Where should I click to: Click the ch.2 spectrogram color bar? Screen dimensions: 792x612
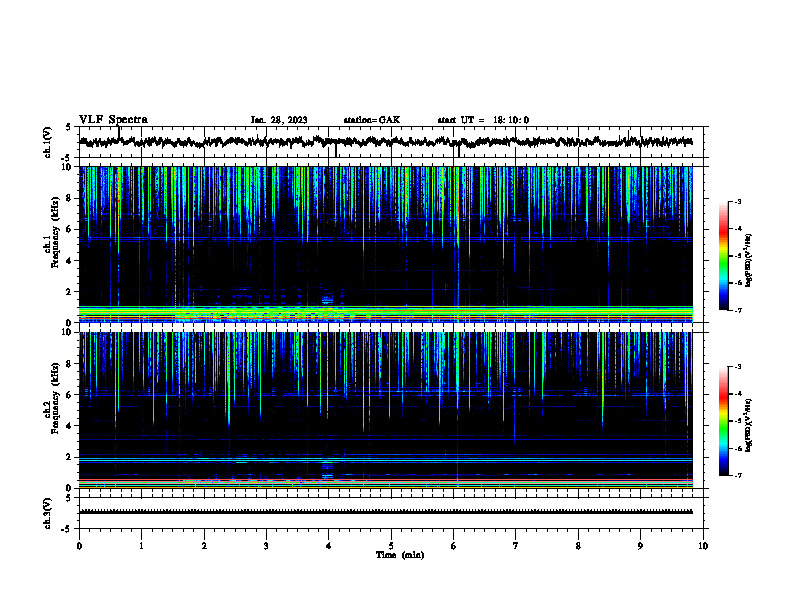click(x=723, y=421)
